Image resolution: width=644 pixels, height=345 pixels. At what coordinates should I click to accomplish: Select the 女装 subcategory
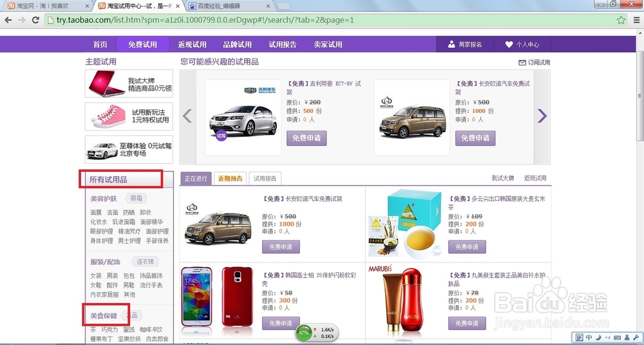tap(96, 276)
